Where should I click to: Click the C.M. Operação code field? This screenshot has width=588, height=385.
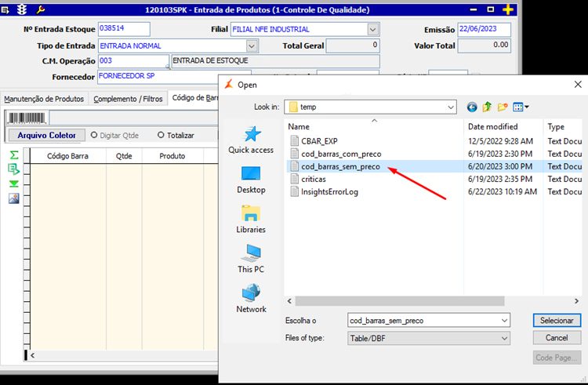[133, 61]
